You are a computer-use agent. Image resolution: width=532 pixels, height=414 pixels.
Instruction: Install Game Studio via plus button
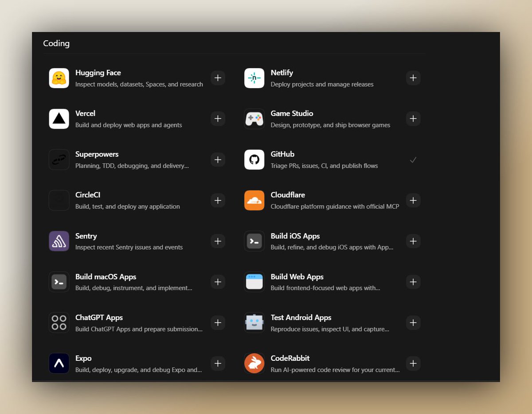[x=413, y=119]
